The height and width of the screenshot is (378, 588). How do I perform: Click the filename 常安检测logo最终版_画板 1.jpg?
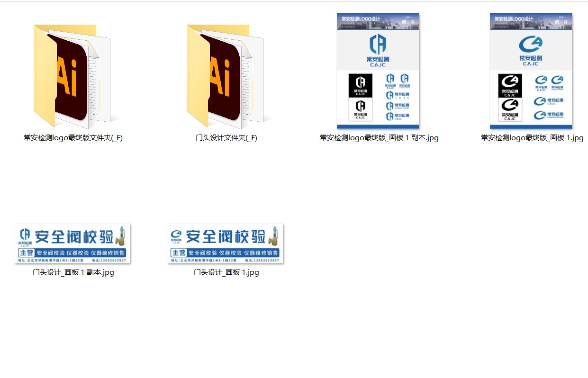(532, 138)
